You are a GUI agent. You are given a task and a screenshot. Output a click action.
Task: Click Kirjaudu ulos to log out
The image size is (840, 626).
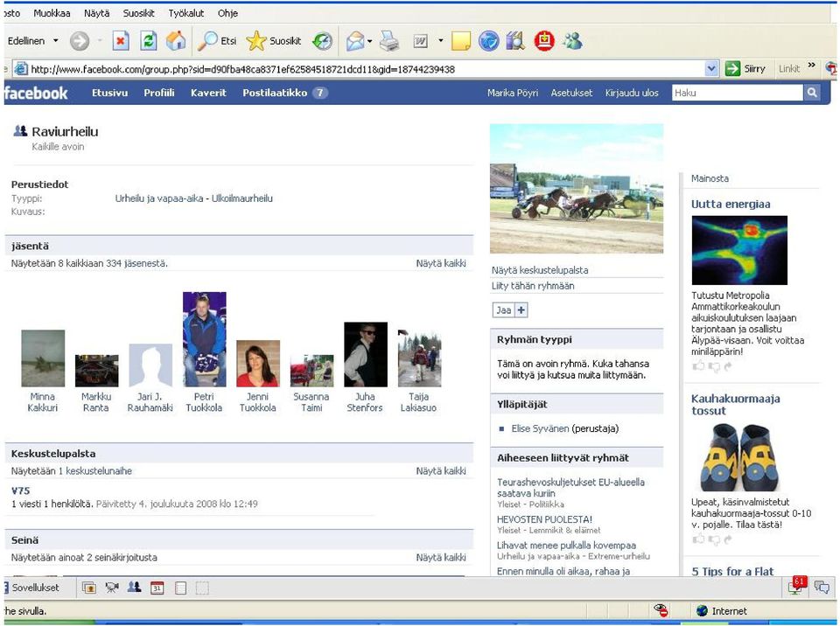pos(632,93)
